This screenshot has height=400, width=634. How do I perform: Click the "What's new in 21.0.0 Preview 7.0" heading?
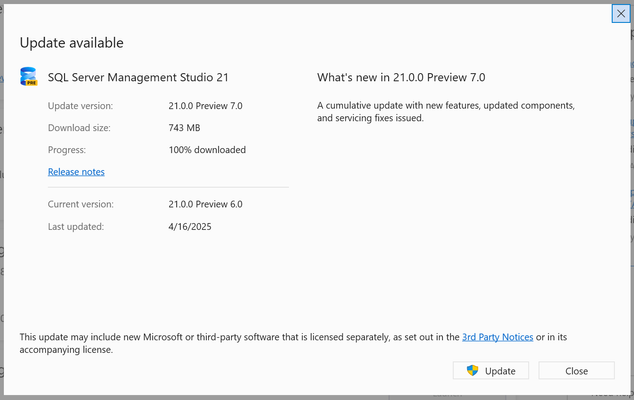(x=401, y=77)
